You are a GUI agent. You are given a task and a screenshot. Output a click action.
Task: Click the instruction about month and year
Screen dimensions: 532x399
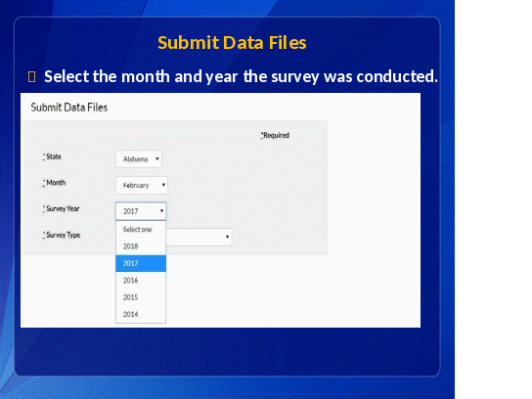coord(241,76)
